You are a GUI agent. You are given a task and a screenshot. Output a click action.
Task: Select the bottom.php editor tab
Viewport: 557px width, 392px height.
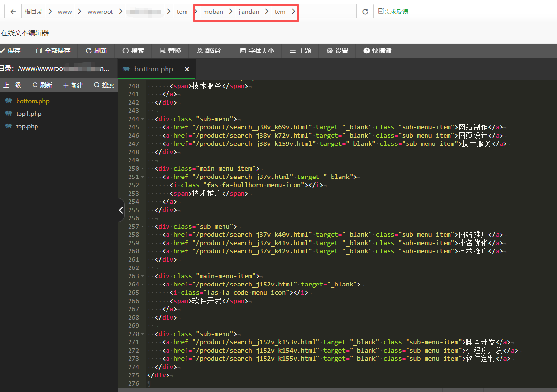(153, 69)
